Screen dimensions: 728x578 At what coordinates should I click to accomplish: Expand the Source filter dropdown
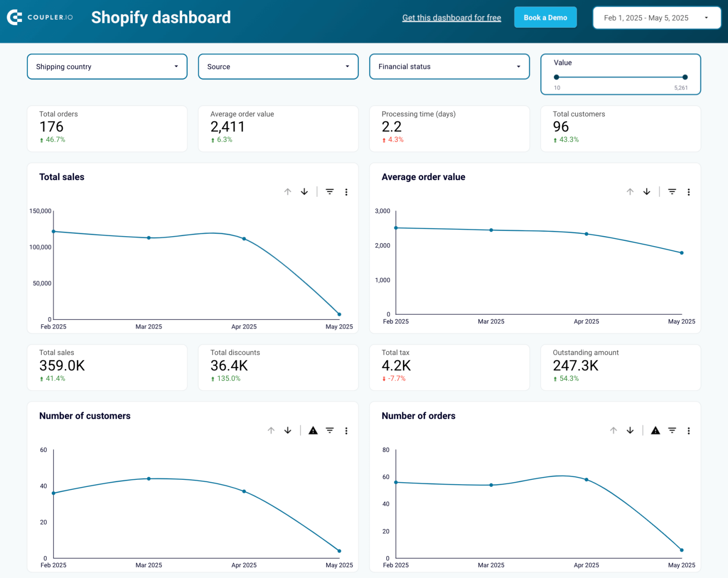278,66
